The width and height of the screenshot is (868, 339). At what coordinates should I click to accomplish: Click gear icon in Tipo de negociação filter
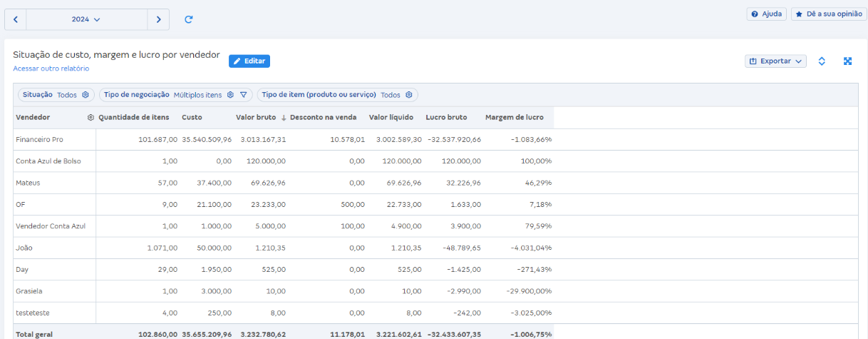(230, 95)
